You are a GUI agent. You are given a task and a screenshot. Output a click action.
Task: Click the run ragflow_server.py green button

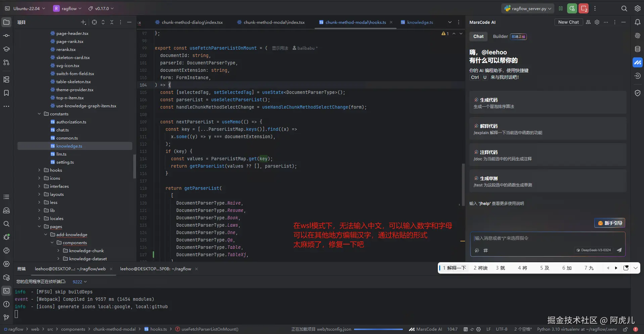(572, 8)
